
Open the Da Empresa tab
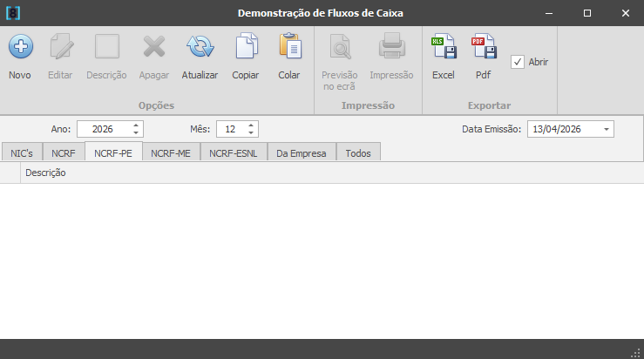(x=301, y=153)
